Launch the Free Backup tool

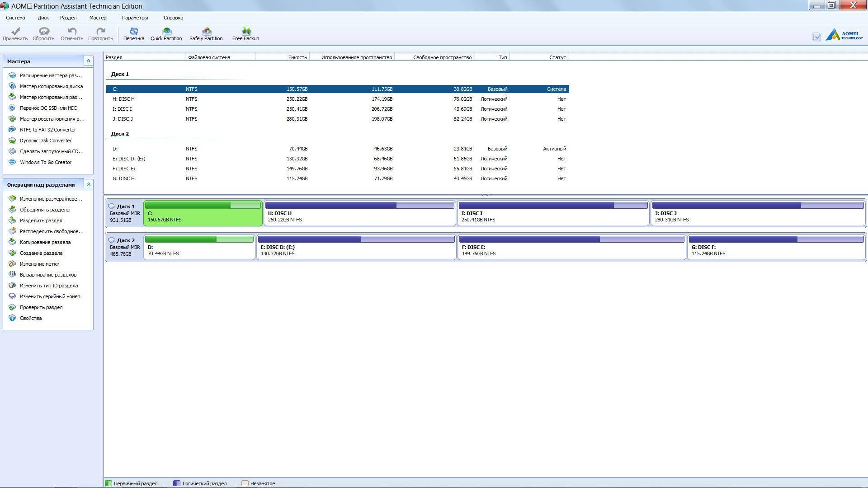pyautogui.click(x=246, y=34)
